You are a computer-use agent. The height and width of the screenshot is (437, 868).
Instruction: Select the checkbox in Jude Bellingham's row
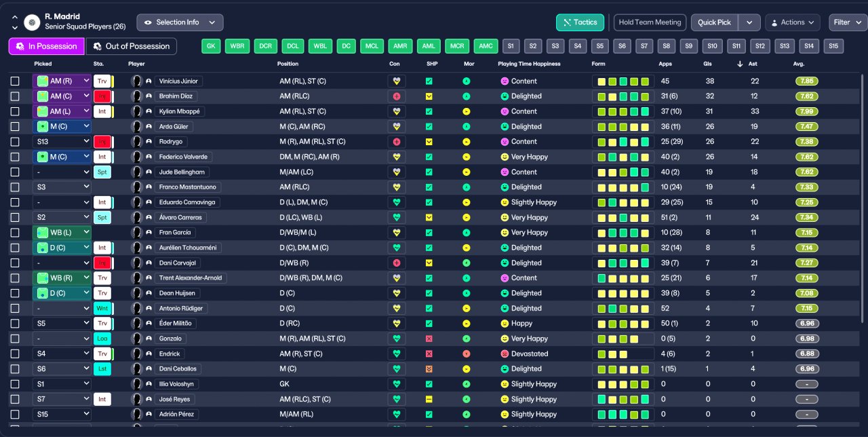point(15,172)
